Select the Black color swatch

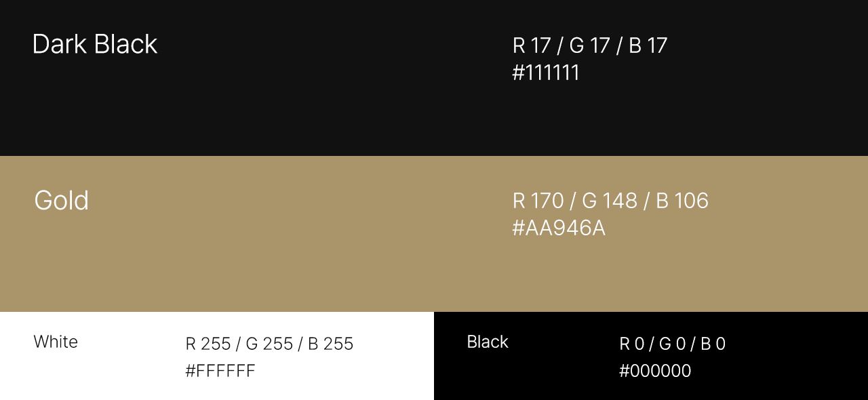click(x=651, y=356)
